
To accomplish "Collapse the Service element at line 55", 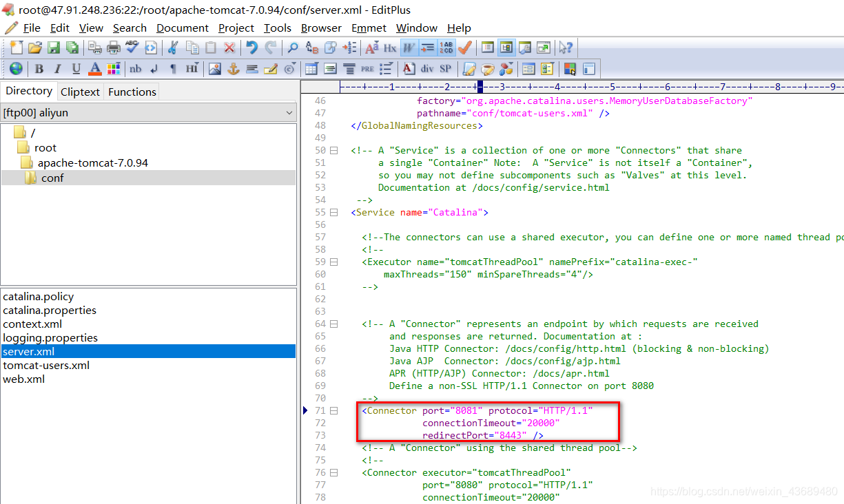I will [x=334, y=212].
